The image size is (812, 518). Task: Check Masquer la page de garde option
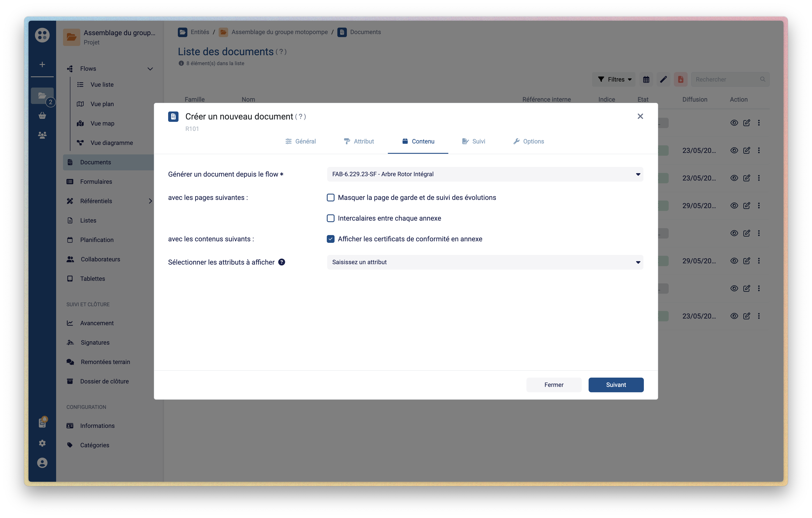330,198
